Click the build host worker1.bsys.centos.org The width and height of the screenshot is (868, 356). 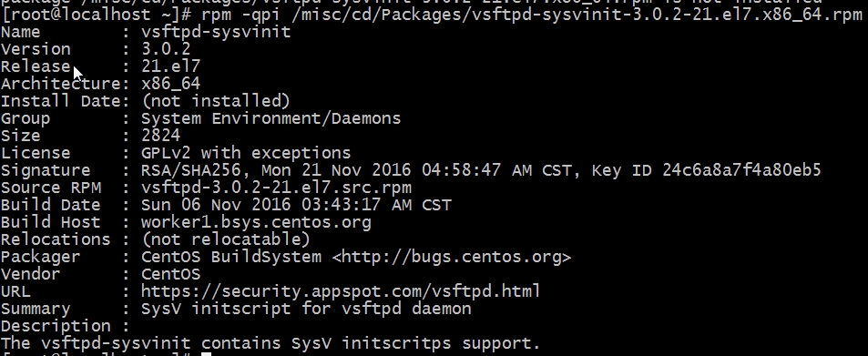click(256, 222)
